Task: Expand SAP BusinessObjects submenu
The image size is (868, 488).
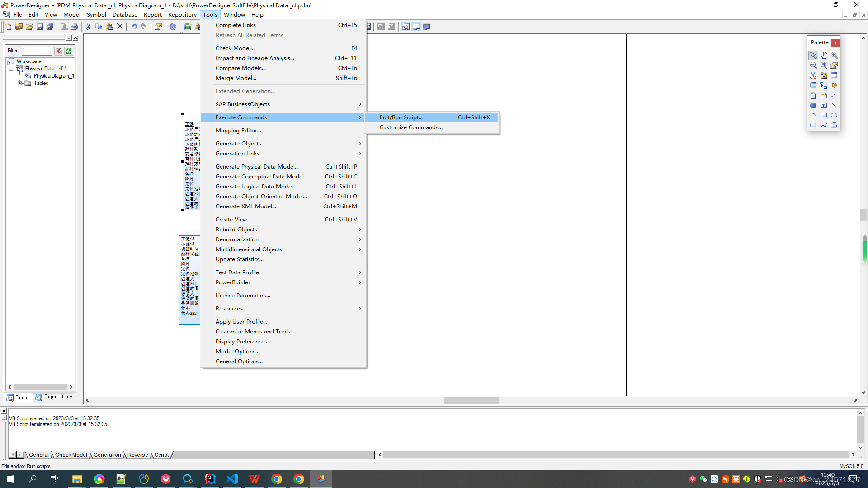Action: 283,104
